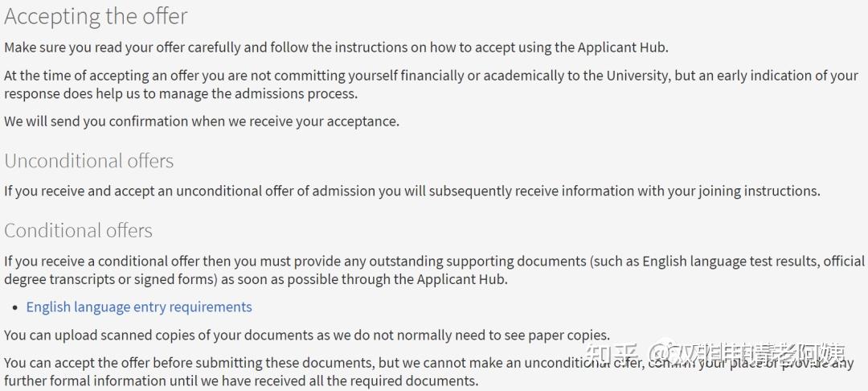Click the line starting "If you receive a conditional offer"
868x391 pixels.
[434, 261]
